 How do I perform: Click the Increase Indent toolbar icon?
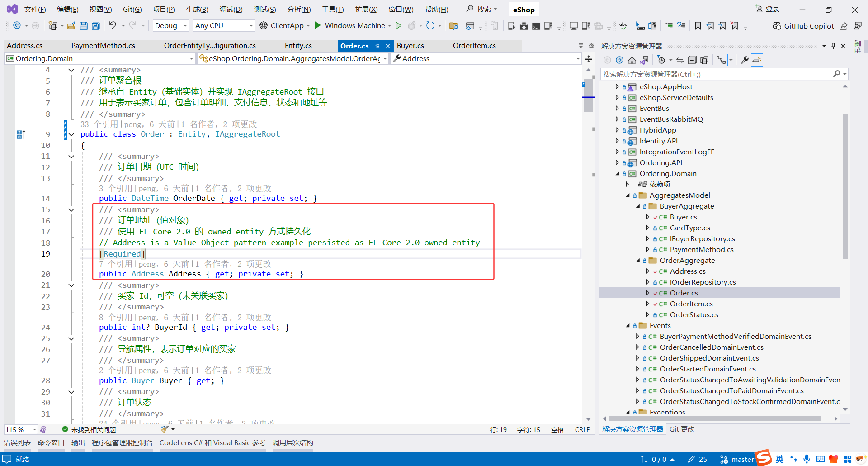click(669, 26)
